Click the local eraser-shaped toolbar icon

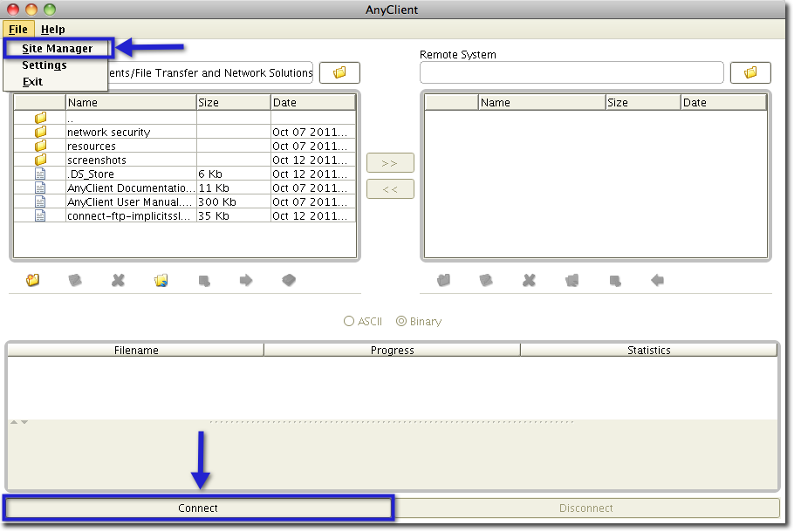(289, 280)
